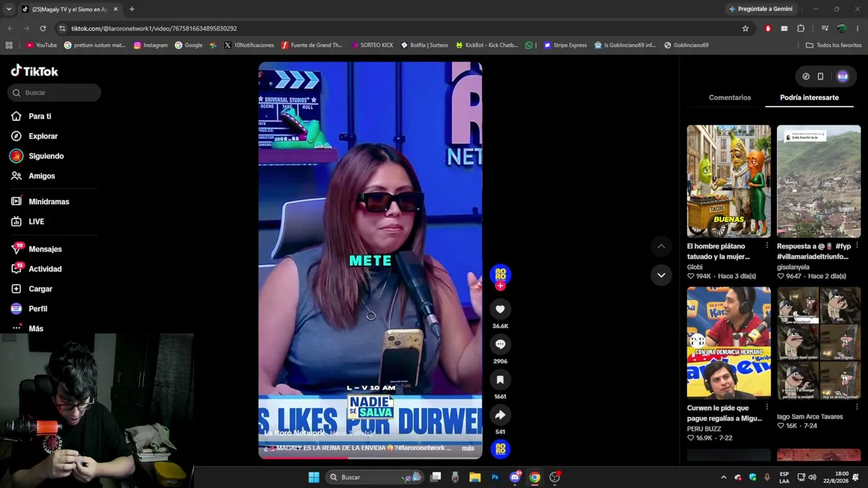Open the spinning sound disc icon

pyautogui.click(x=500, y=449)
